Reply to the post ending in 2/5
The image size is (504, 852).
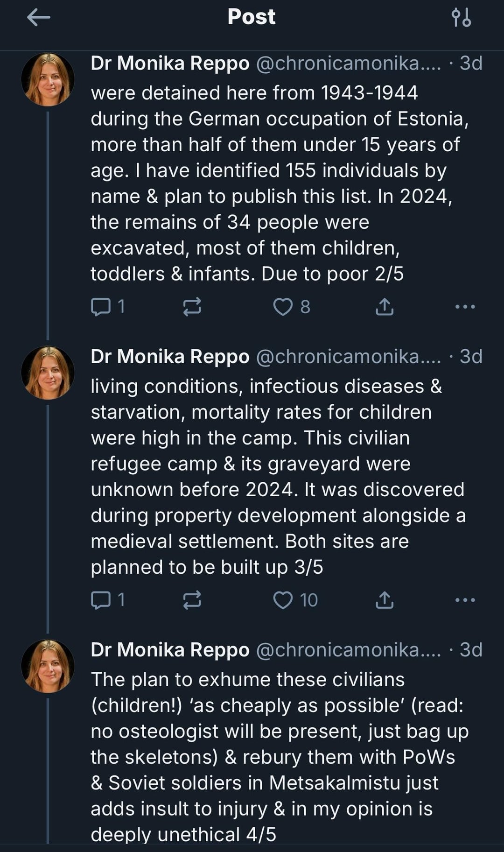[x=100, y=307]
